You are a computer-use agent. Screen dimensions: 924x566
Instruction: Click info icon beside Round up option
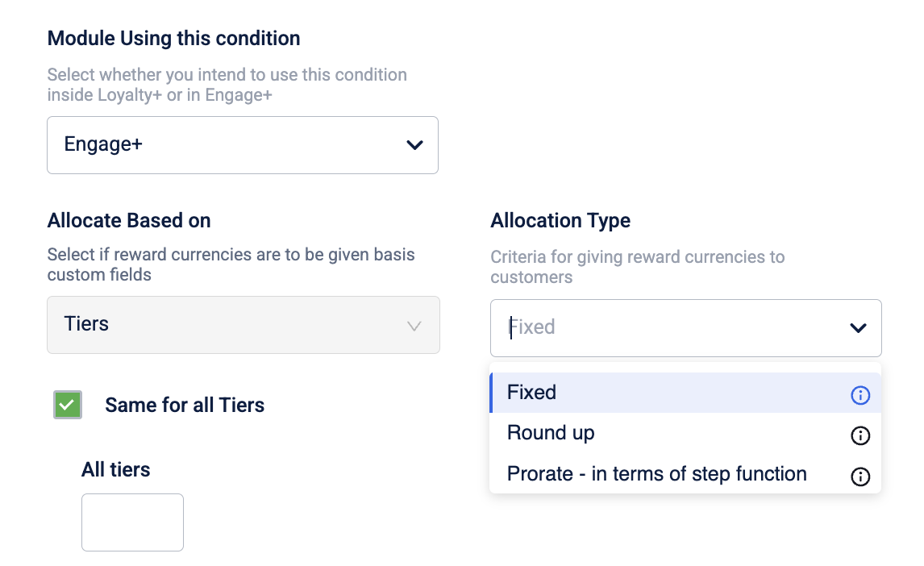coord(859,435)
